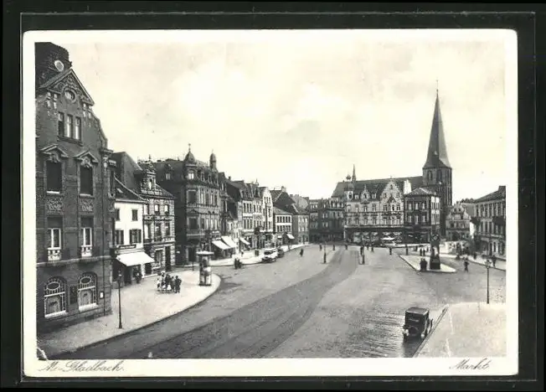Click the advertising column on the sidewalk
The image size is (546, 392).
click(x=204, y=269)
